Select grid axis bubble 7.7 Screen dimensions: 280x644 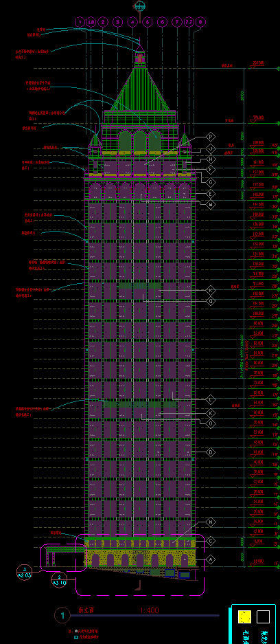(x=189, y=22)
